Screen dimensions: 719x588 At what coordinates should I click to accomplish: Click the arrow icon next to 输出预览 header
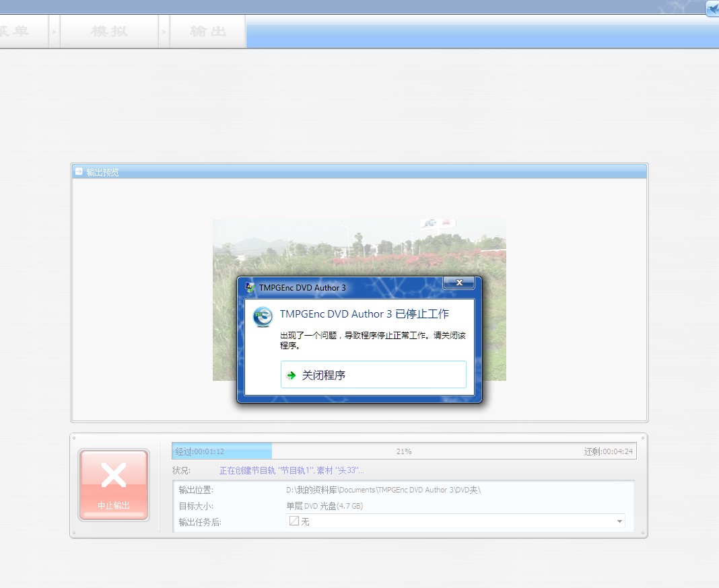[79, 172]
